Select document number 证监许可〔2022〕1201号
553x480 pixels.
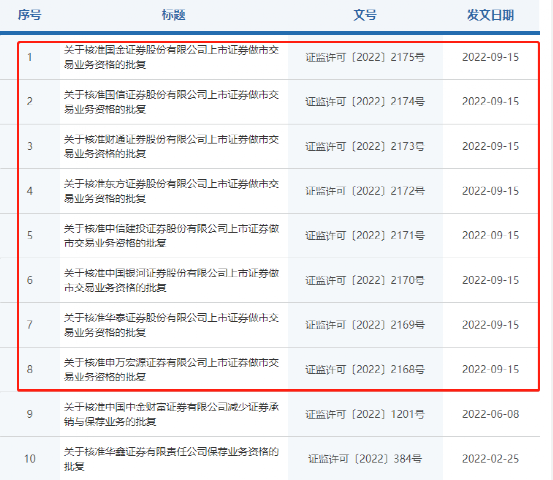coord(365,414)
